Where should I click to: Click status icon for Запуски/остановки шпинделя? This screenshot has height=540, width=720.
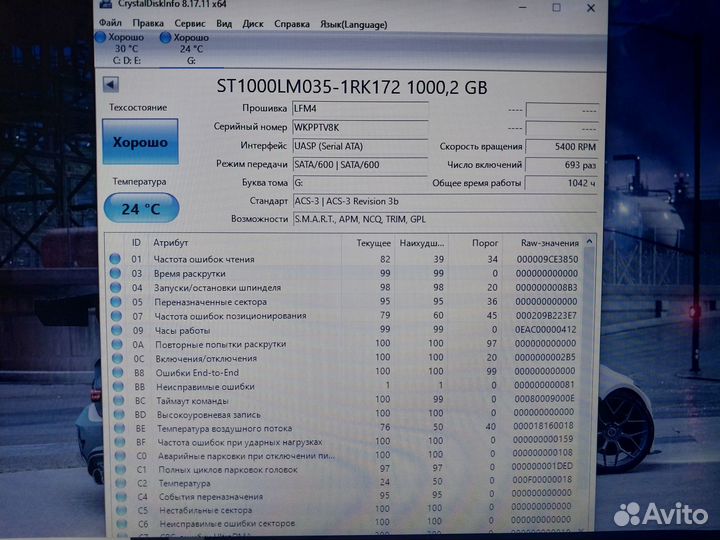point(116,287)
